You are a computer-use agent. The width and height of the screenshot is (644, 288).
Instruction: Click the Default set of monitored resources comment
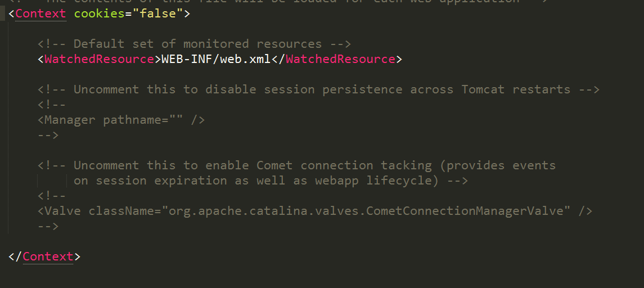(x=194, y=44)
